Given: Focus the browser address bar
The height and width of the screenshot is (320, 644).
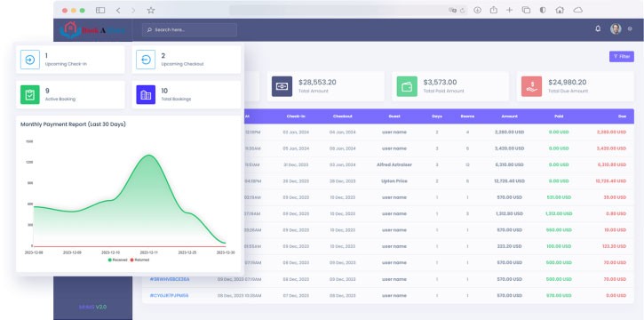Looking at the screenshot, I should (348, 11).
